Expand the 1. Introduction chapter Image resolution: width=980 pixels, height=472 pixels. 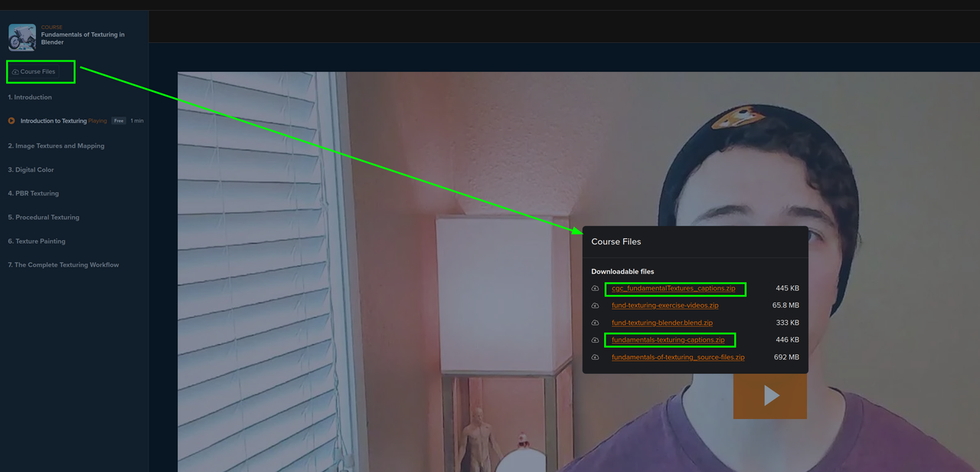(30, 97)
